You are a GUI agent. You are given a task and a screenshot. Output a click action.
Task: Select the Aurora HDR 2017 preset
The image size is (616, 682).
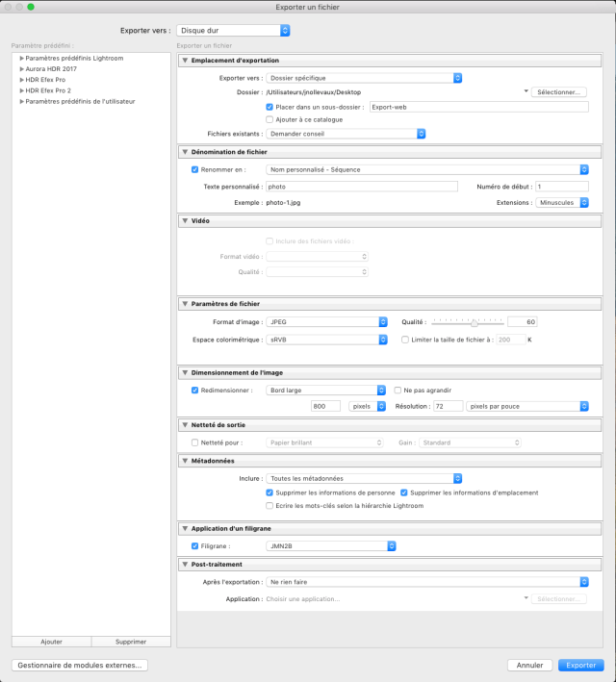pos(51,68)
